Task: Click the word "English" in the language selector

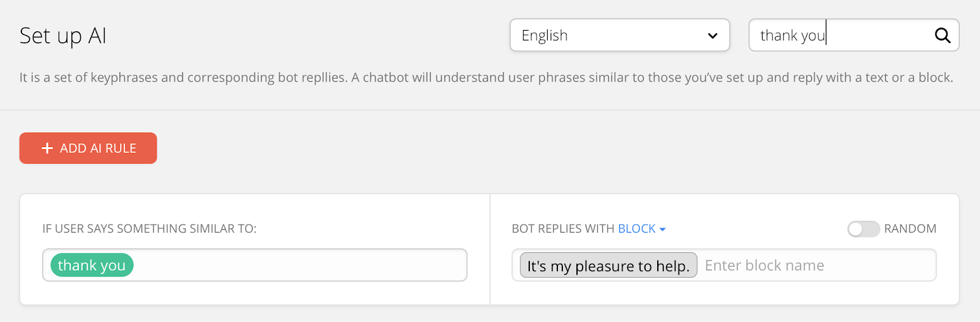Action: 545,36
